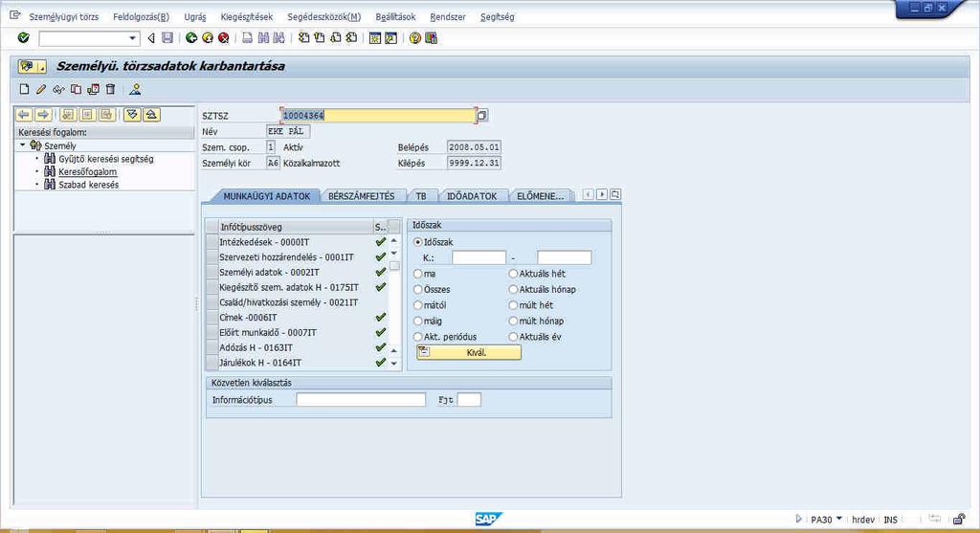The width and height of the screenshot is (980, 533).
Task: Click the Keresőfogalom link
Action: point(87,172)
